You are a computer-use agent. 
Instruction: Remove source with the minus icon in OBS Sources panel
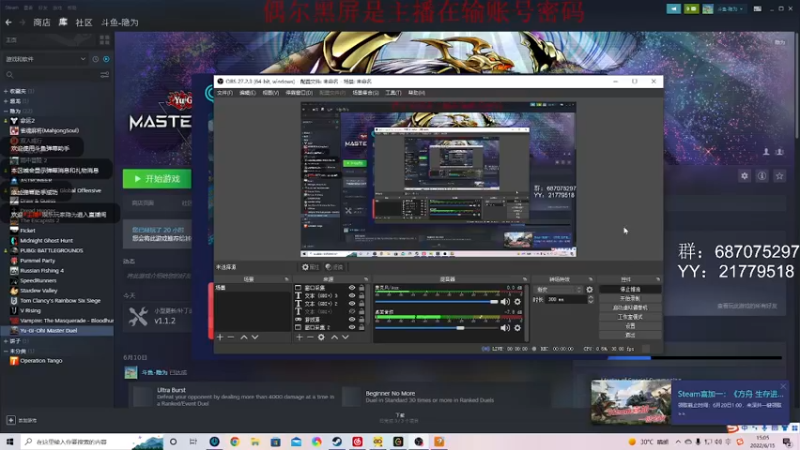[x=310, y=337]
